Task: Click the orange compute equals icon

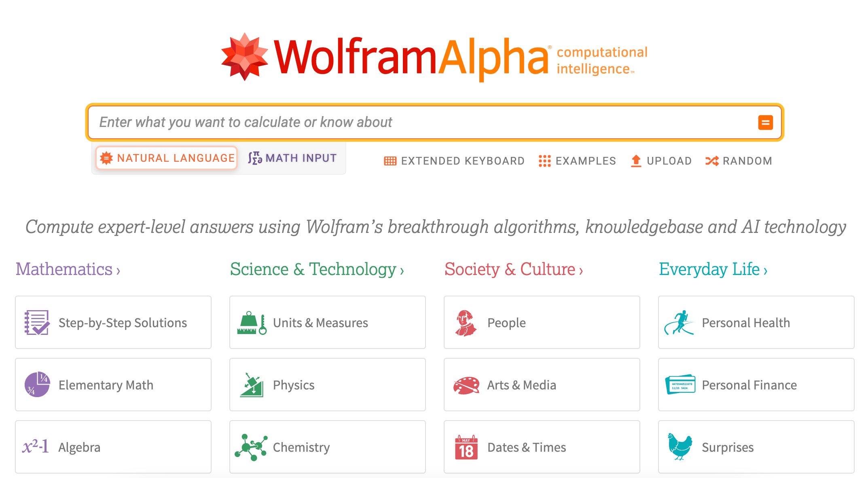Action: (x=765, y=123)
